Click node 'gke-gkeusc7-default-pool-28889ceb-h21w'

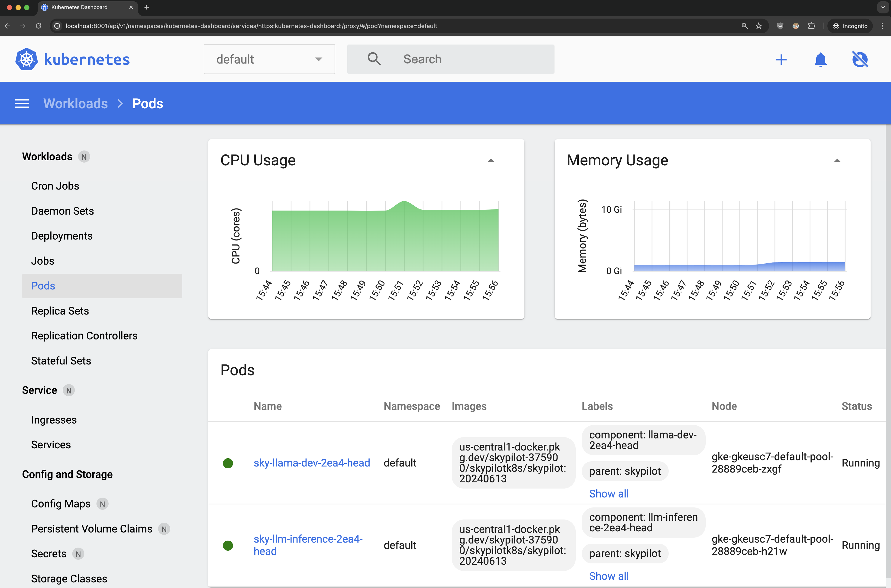(x=772, y=545)
